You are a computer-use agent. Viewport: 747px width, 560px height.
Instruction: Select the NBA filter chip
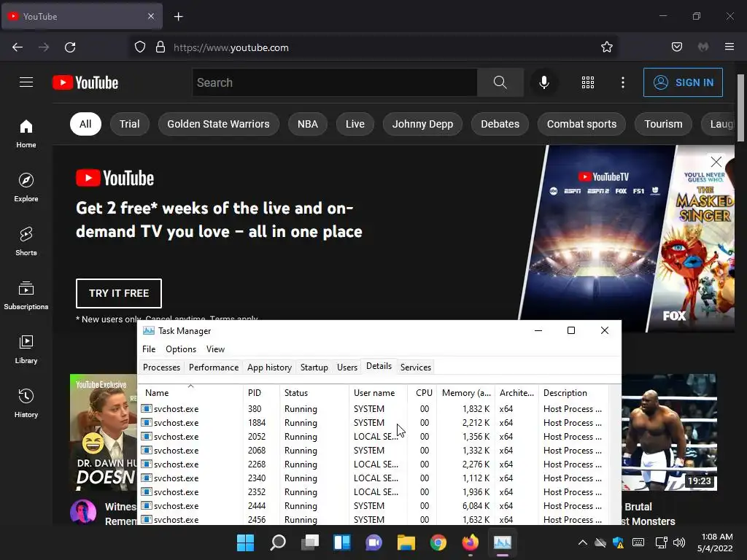coord(307,124)
